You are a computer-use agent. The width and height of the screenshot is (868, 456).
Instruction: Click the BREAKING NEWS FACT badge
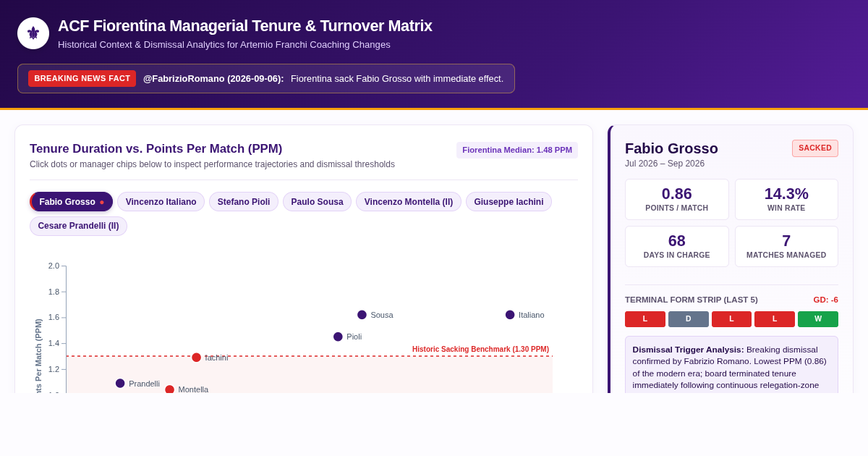(x=82, y=78)
